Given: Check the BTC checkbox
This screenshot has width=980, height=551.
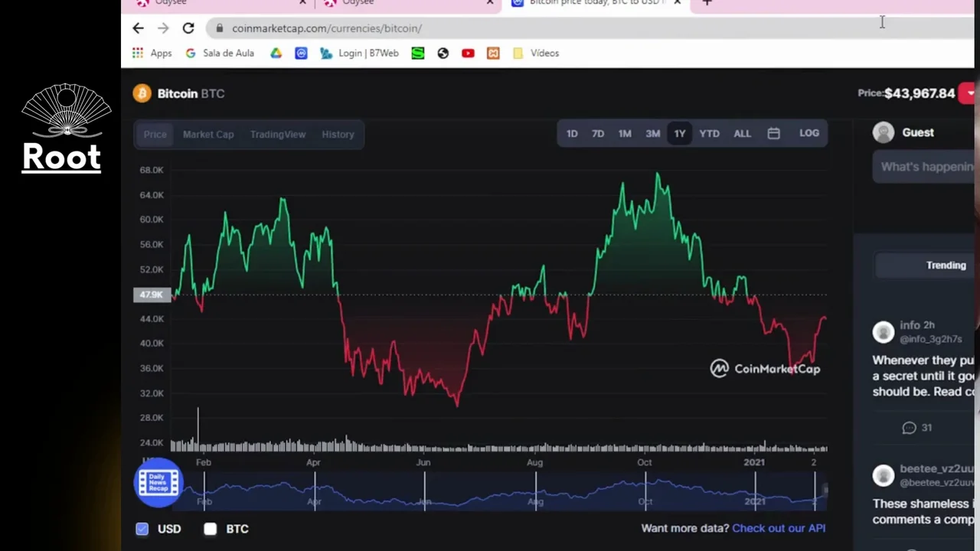Looking at the screenshot, I should click(210, 529).
